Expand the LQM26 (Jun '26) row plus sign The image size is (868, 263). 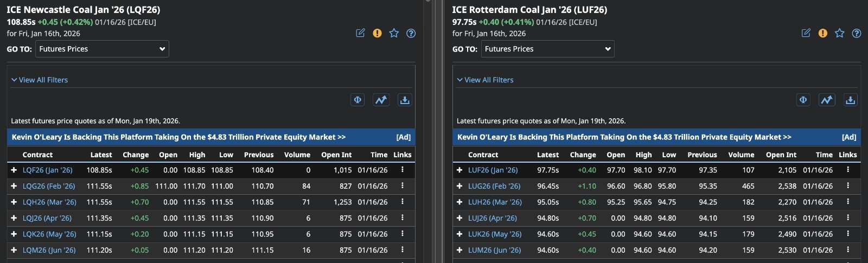14,250
